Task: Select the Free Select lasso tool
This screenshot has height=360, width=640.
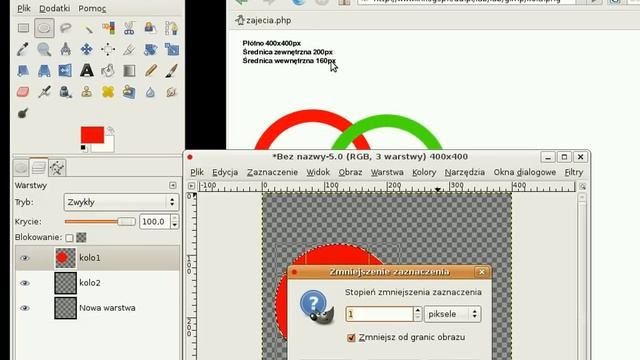Action: [x=65, y=28]
